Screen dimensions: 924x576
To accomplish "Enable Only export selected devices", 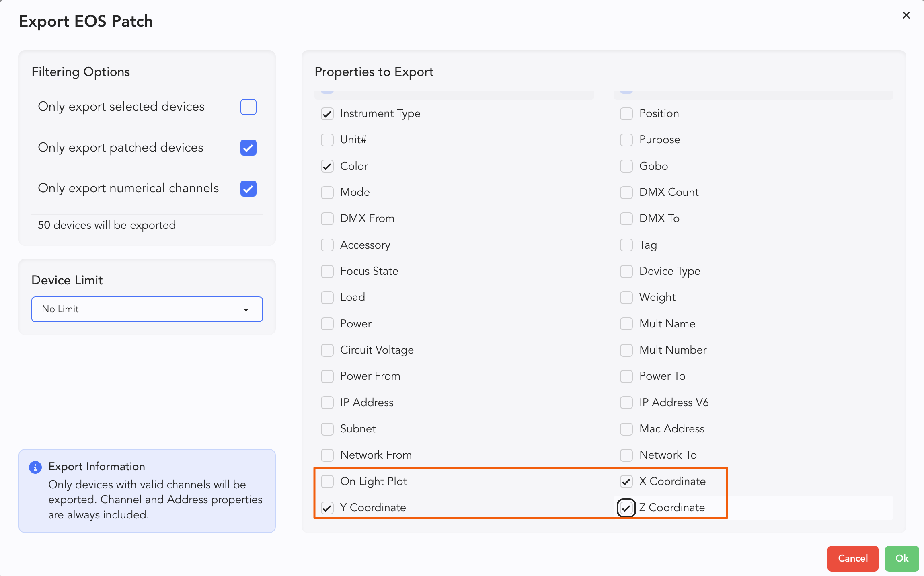I will [248, 107].
